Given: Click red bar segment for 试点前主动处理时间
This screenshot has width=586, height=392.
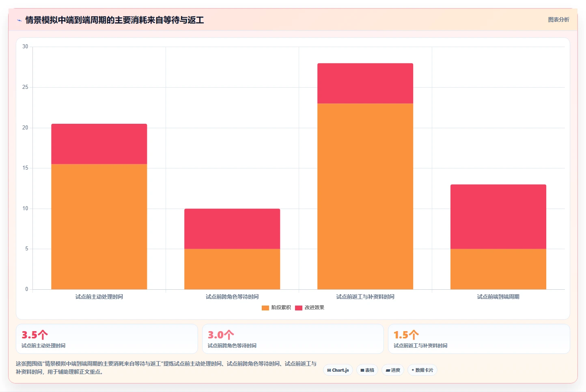Looking at the screenshot, I should pyautogui.click(x=99, y=144).
